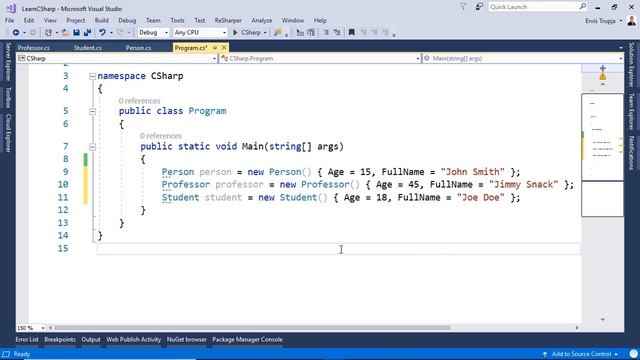Click the Save All toolbar icon
The height and width of the screenshot is (360, 640).
[87, 32]
